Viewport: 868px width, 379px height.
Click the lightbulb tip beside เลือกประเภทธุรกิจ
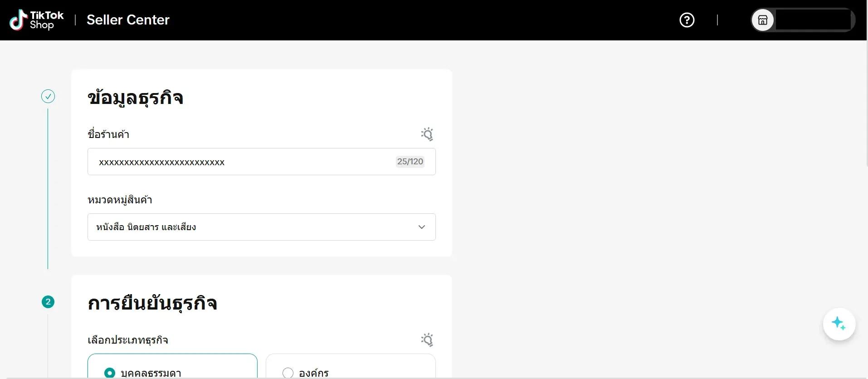pyautogui.click(x=427, y=340)
